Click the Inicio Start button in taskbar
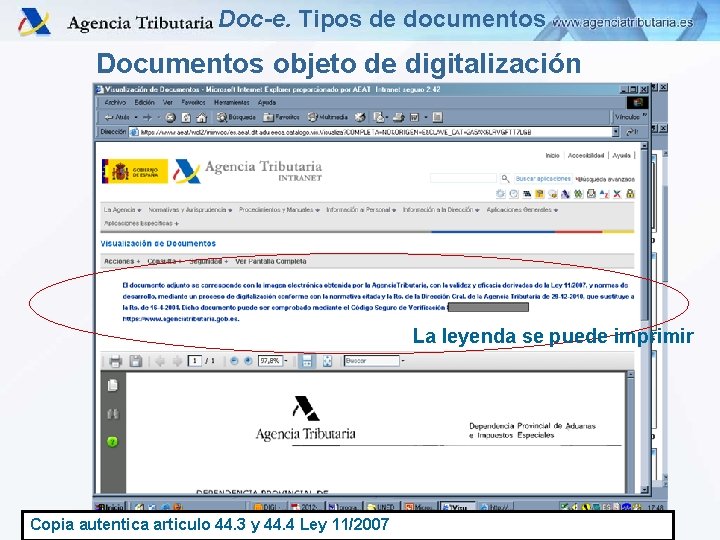The height and width of the screenshot is (540, 720). click(109, 507)
